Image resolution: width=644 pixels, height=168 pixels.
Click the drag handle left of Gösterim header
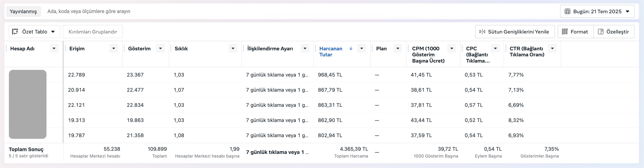coord(124,48)
